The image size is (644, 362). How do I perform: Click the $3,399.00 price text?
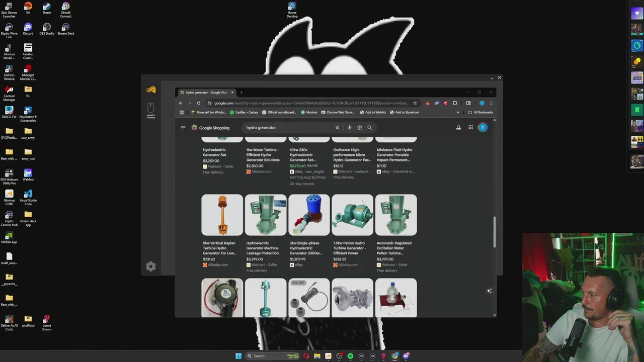point(255,259)
